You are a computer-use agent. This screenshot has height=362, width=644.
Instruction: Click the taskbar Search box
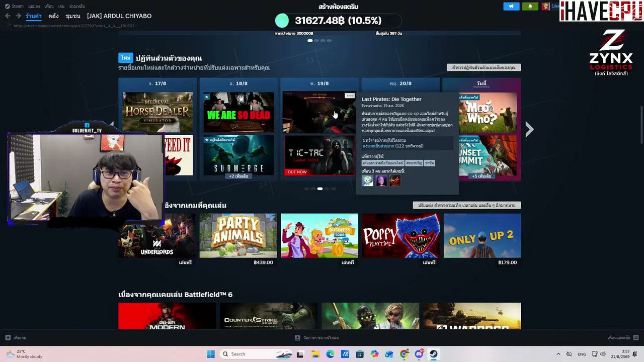[257, 354]
